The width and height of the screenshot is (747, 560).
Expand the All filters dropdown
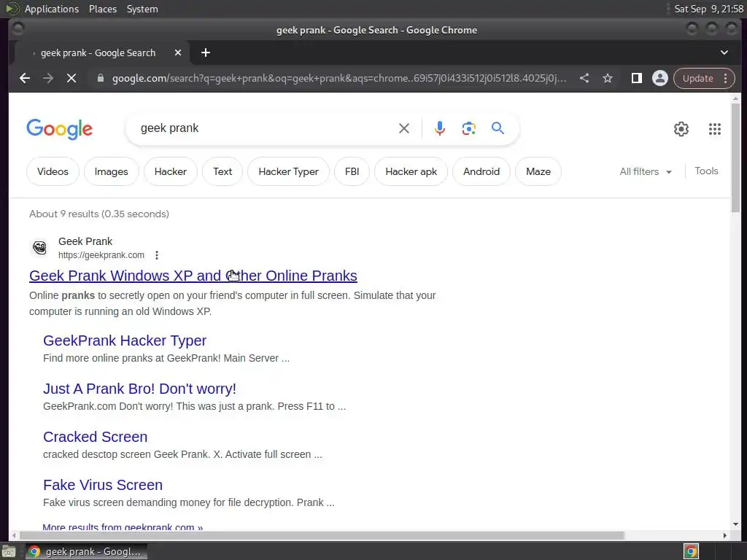(646, 171)
